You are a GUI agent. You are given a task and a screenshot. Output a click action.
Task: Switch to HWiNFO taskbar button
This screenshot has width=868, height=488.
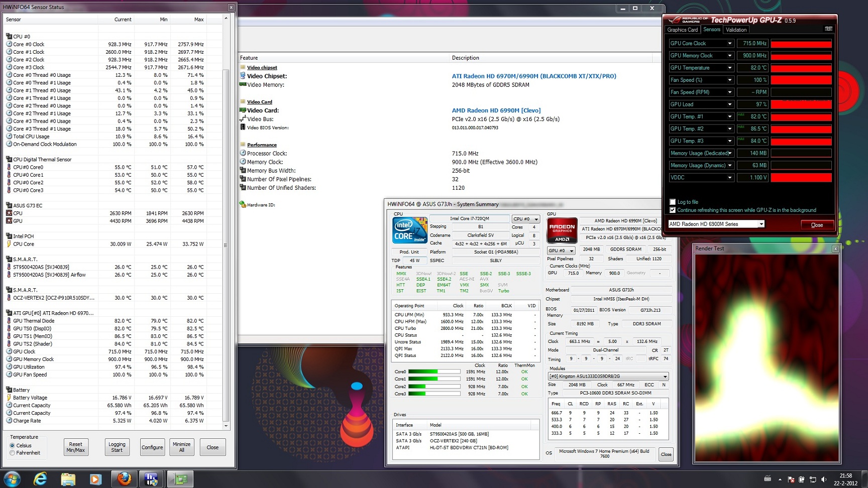tap(151, 479)
